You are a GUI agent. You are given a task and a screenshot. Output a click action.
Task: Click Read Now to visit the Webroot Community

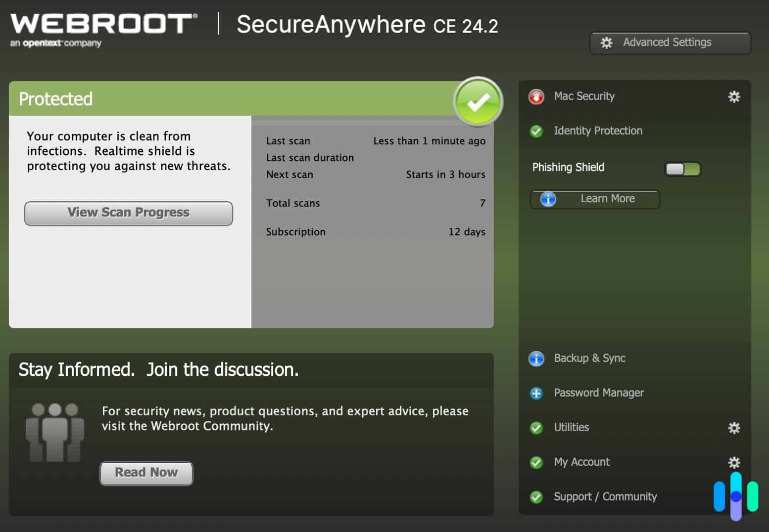click(146, 473)
